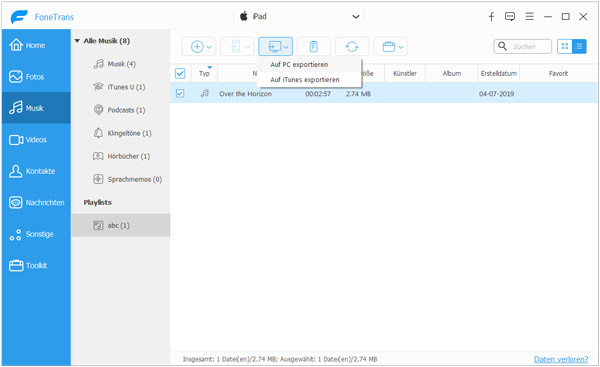The height and width of the screenshot is (367, 600).
Task: Toggle the select-all checkbox in header
Action: 180,73
